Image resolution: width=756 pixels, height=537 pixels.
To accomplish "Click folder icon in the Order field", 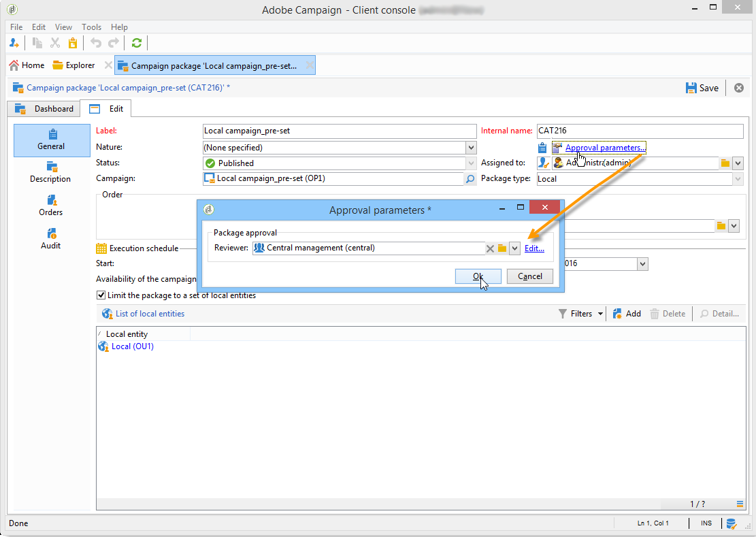I will coord(721,225).
